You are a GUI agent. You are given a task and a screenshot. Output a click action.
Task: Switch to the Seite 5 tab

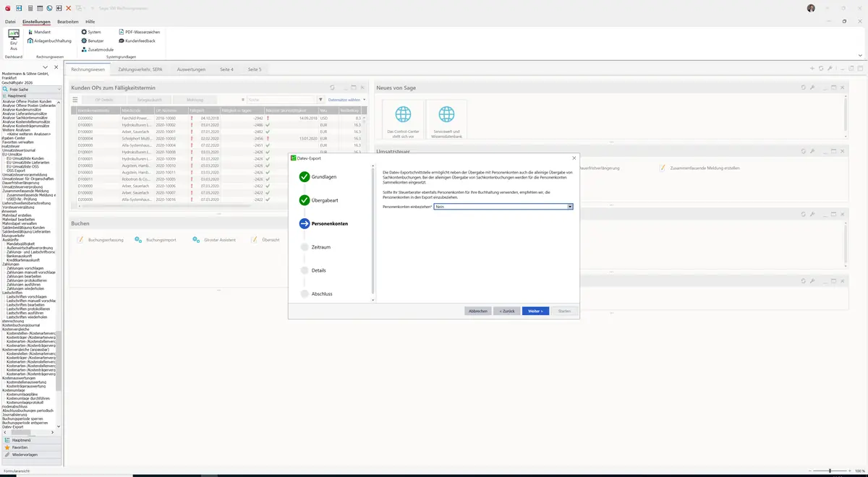pos(255,69)
